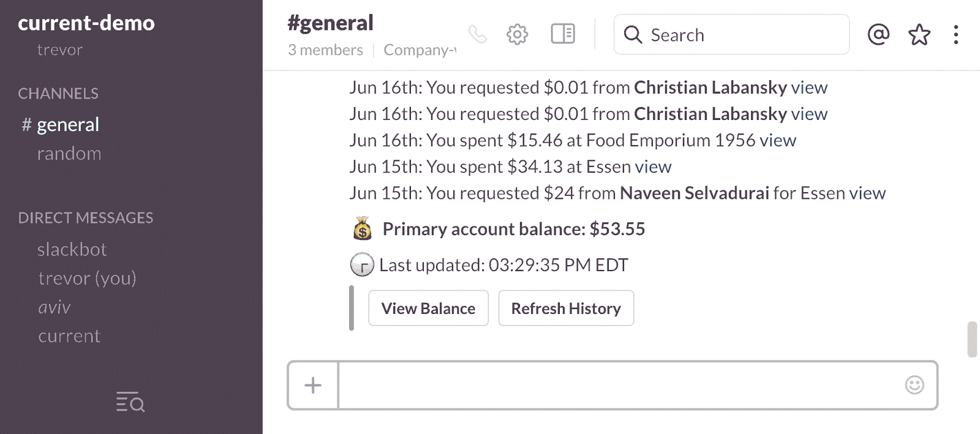Open the three-dot more menu
This screenshot has width=980, height=434.
click(956, 34)
